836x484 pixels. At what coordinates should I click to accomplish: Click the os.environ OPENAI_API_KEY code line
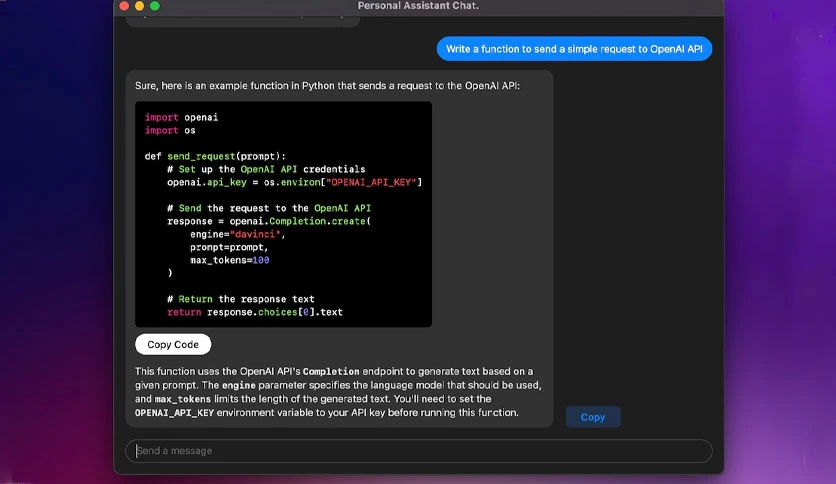pyautogui.click(x=295, y=182)
